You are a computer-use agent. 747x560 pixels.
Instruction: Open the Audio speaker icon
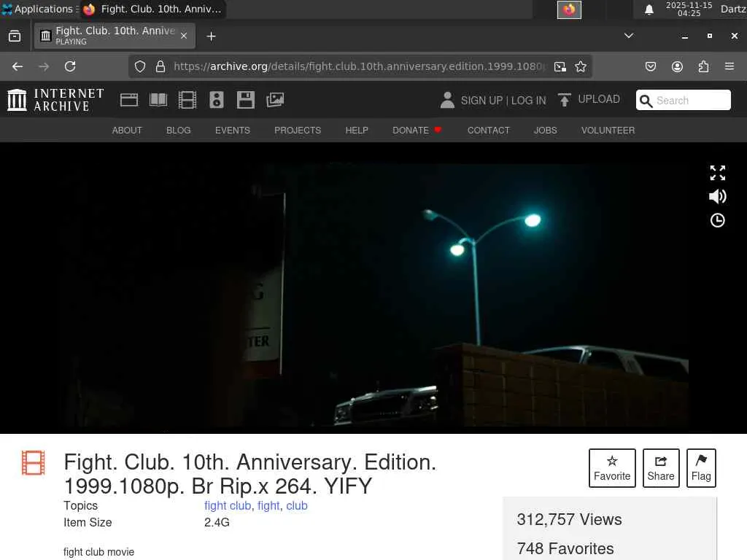(216, 100)
